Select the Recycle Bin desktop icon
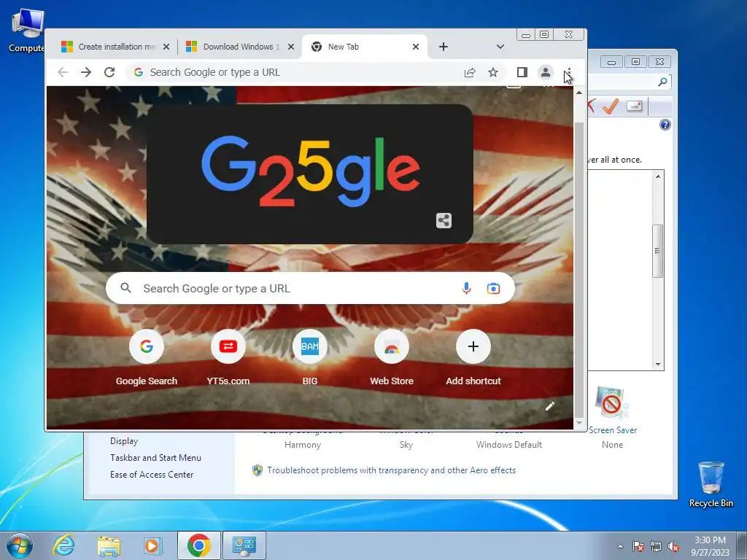The image size is (747, 560). point(711,484)
